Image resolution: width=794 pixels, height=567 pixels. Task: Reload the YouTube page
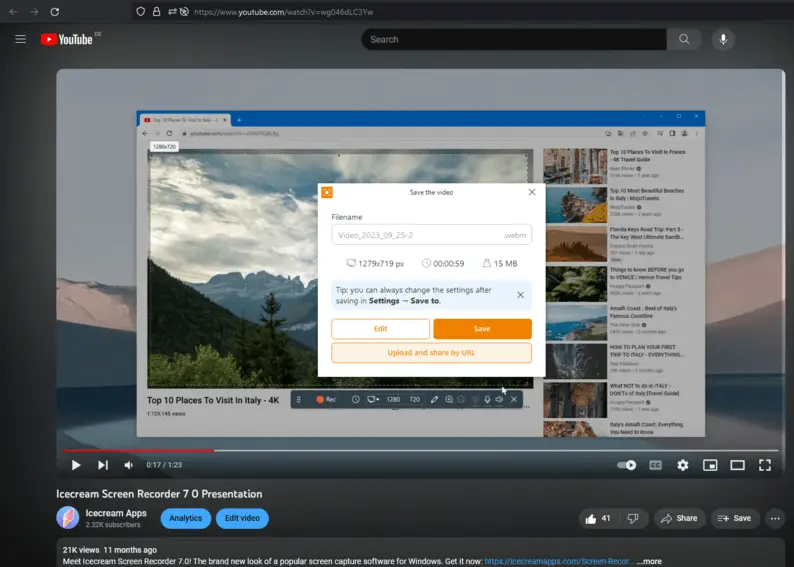click(55, 12)
